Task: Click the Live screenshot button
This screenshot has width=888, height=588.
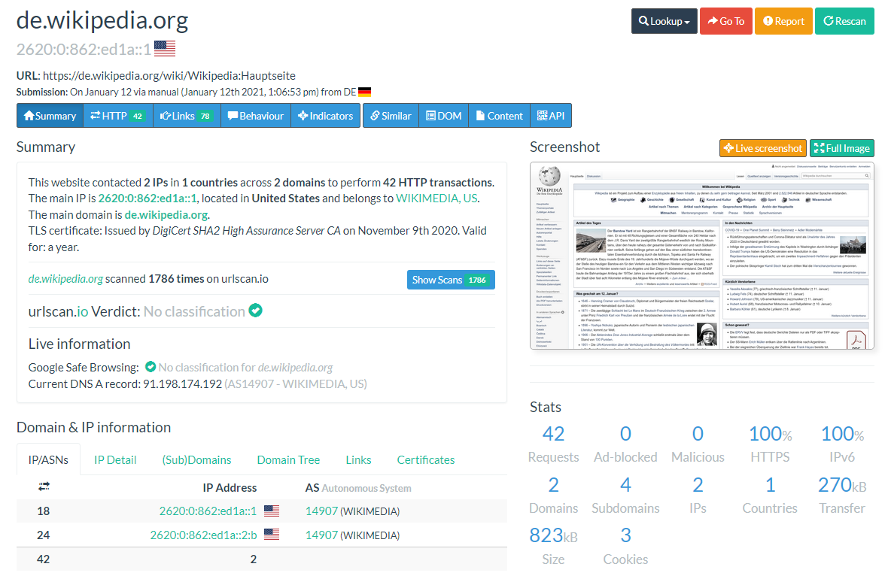Action: 763,148
